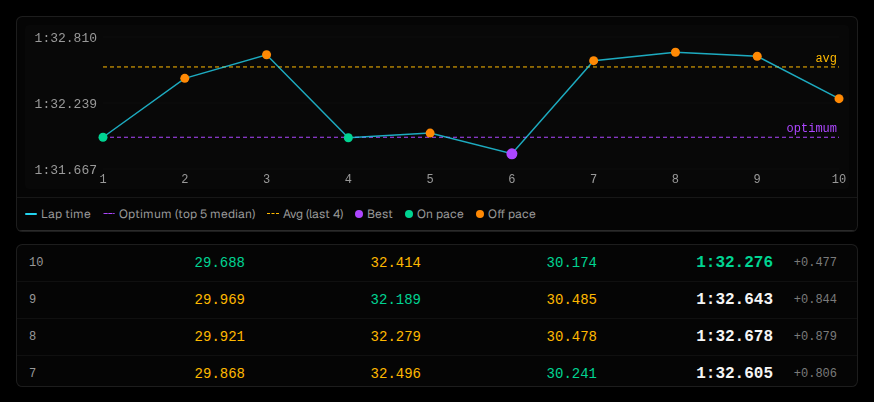The image size is (874, 402).
Task: Click sector time 30.478
Action: (x=572, y=337)
